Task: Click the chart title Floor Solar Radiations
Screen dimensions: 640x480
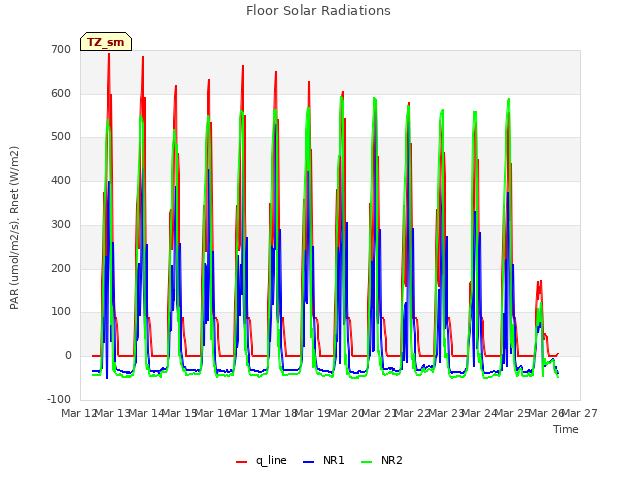Action: 318,11
